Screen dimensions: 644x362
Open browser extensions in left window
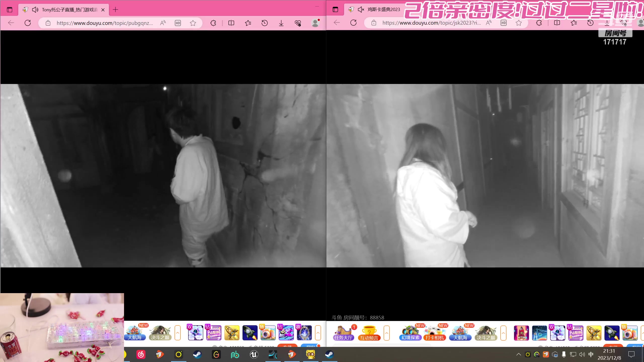pos(213,23)
